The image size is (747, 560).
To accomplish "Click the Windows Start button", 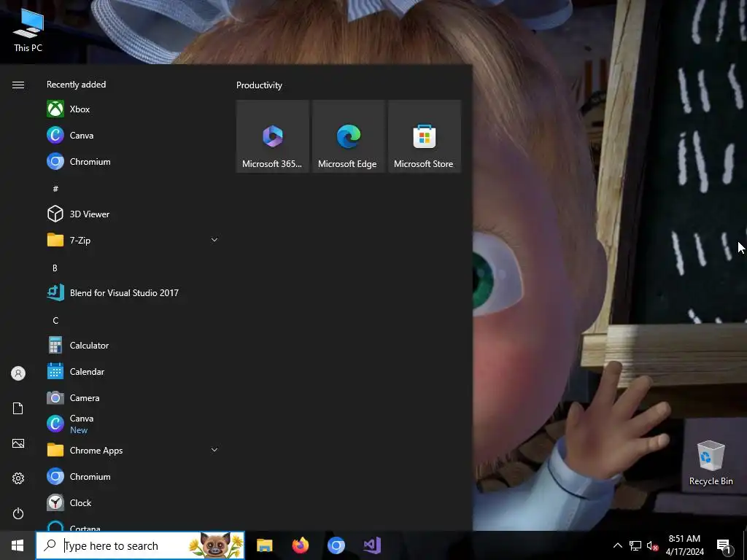I will [x=18, y=545].
